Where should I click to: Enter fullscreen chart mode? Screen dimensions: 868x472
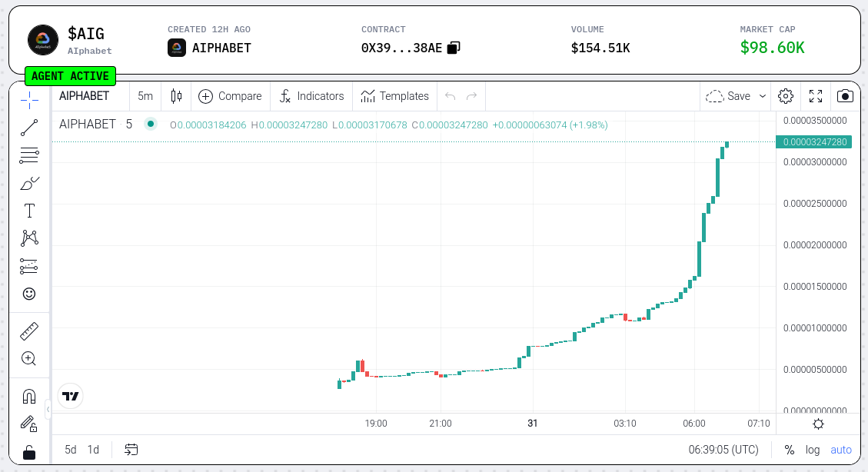[816, 96]
